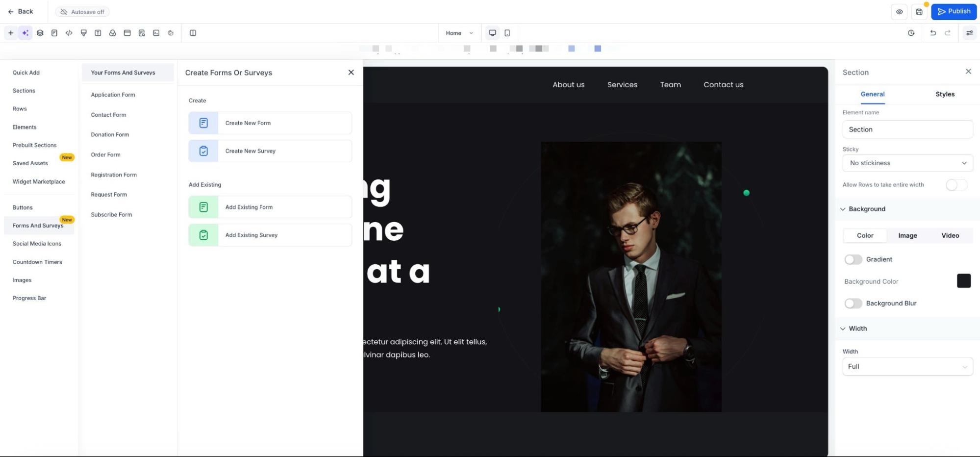
Task: Open the Width 'Full' dropdown
Action: (x=907, y=367)
